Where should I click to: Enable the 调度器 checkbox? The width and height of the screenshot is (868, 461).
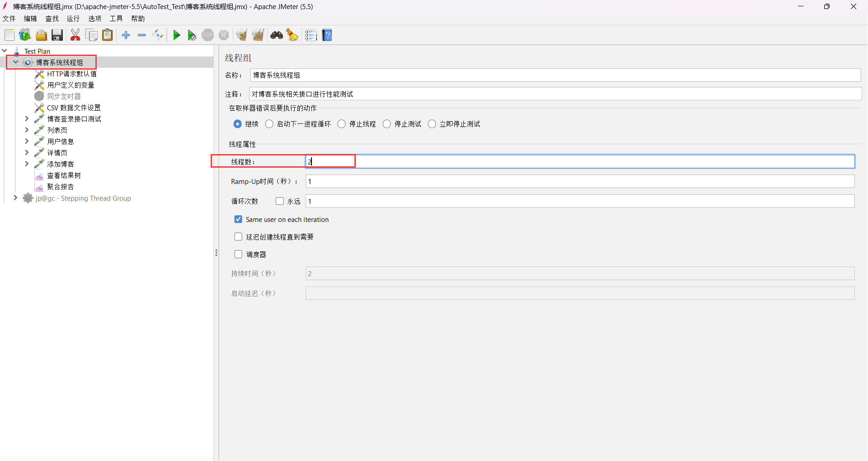238,254
